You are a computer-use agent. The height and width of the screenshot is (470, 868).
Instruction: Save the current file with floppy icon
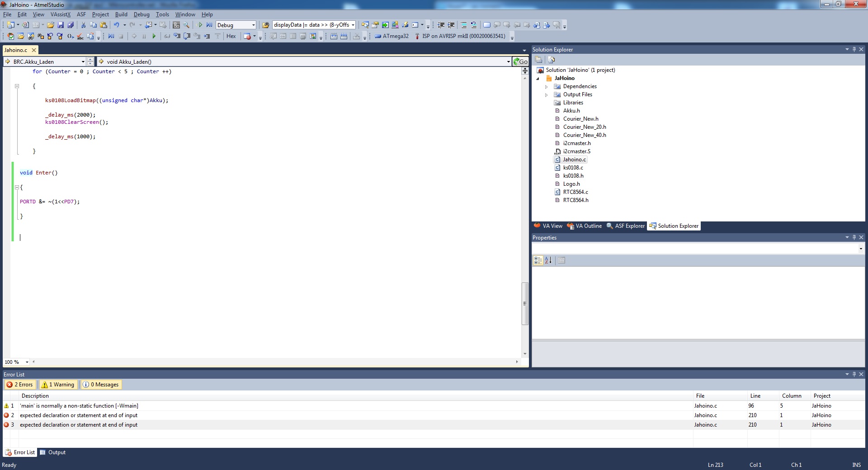(x=61, y=25)
